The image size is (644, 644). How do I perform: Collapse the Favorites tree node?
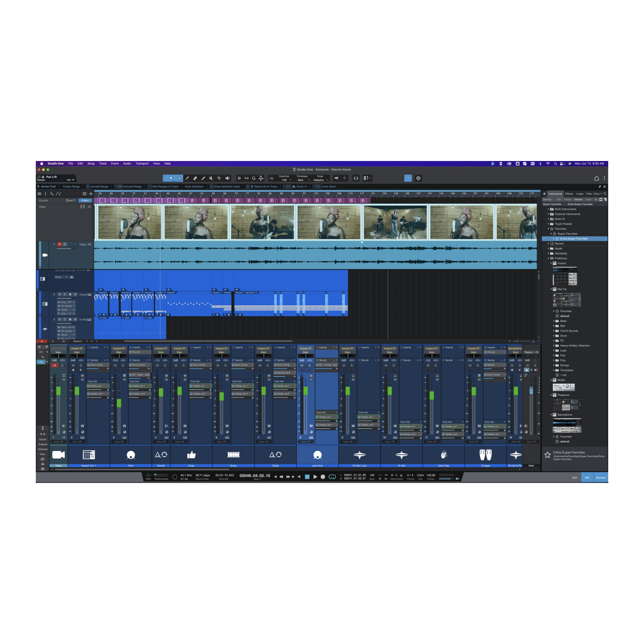[548, 229]
